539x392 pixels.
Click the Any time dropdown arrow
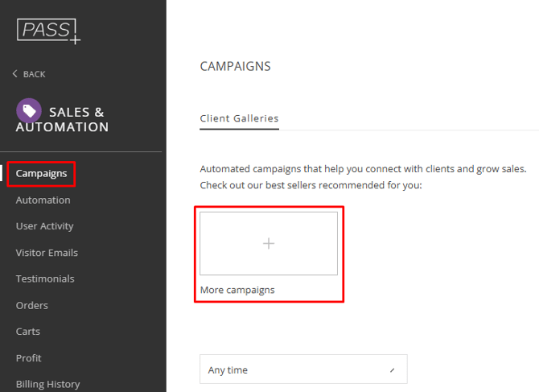(x=392, y=370)
